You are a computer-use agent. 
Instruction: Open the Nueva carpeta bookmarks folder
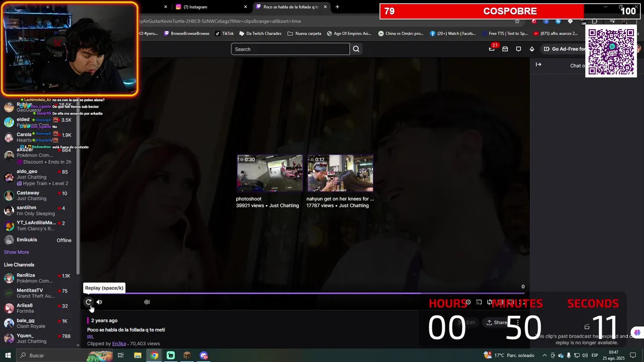pyautogui.click(x=304, y=34)
